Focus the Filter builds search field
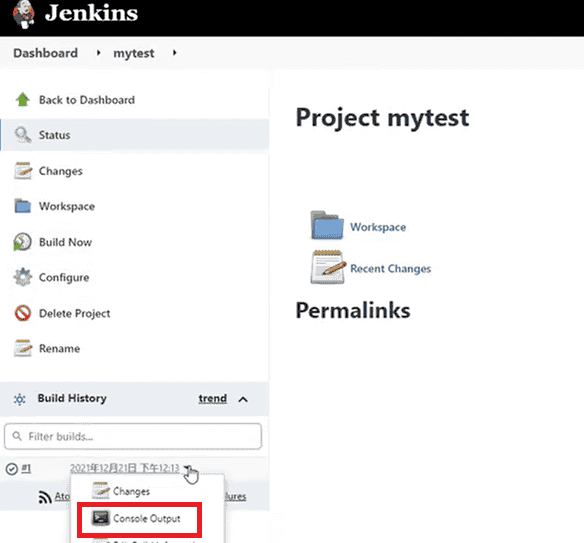 click(x=133, y=436)
